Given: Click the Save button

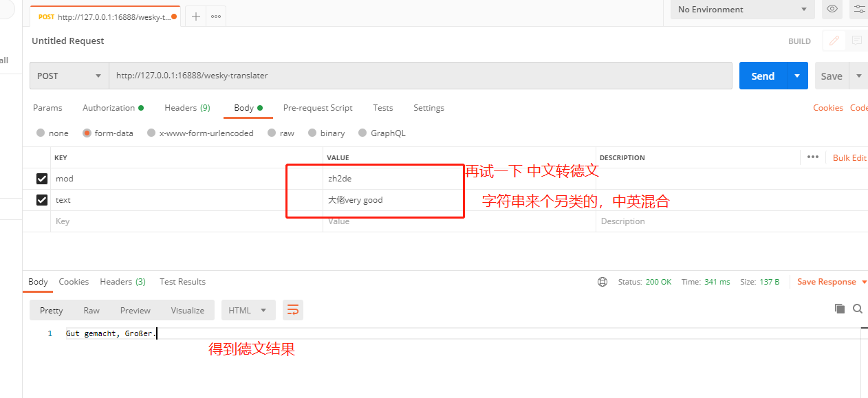Looking at the screenshot, I should (832, 76).
